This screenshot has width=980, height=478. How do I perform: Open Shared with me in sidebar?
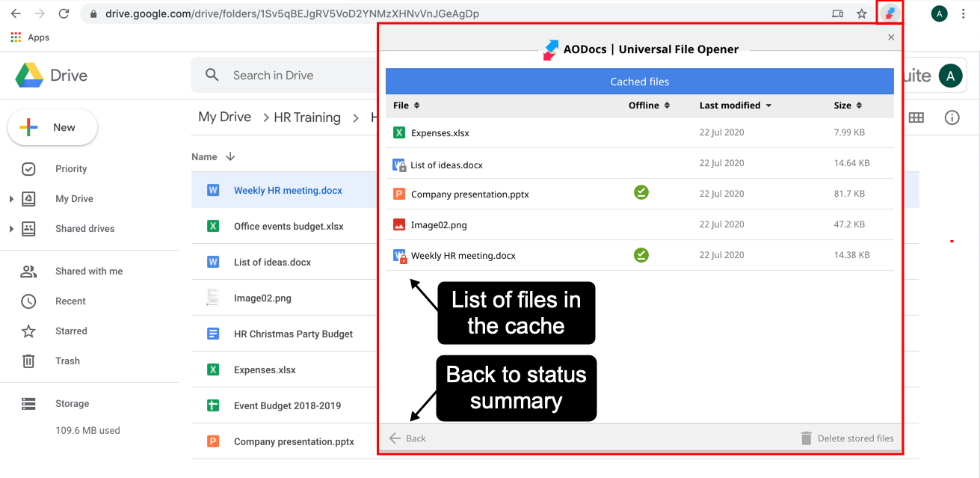click(88, 272)
